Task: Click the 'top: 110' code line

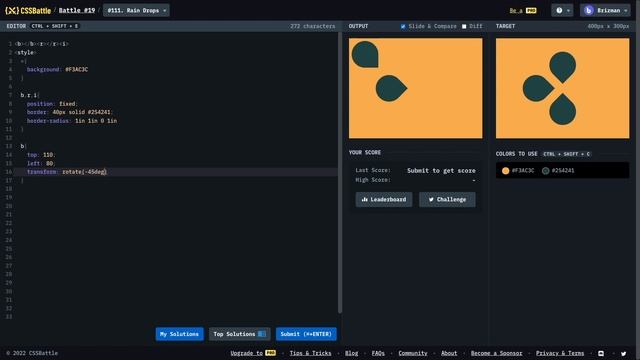Action: click(41, 155)
